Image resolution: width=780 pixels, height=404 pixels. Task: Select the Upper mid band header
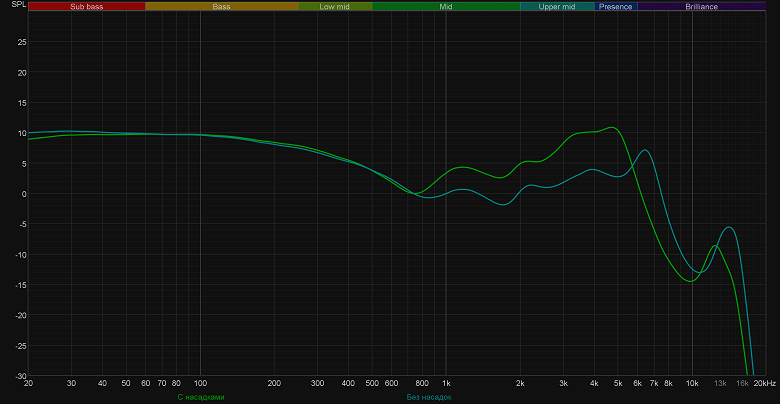point(557,6)
